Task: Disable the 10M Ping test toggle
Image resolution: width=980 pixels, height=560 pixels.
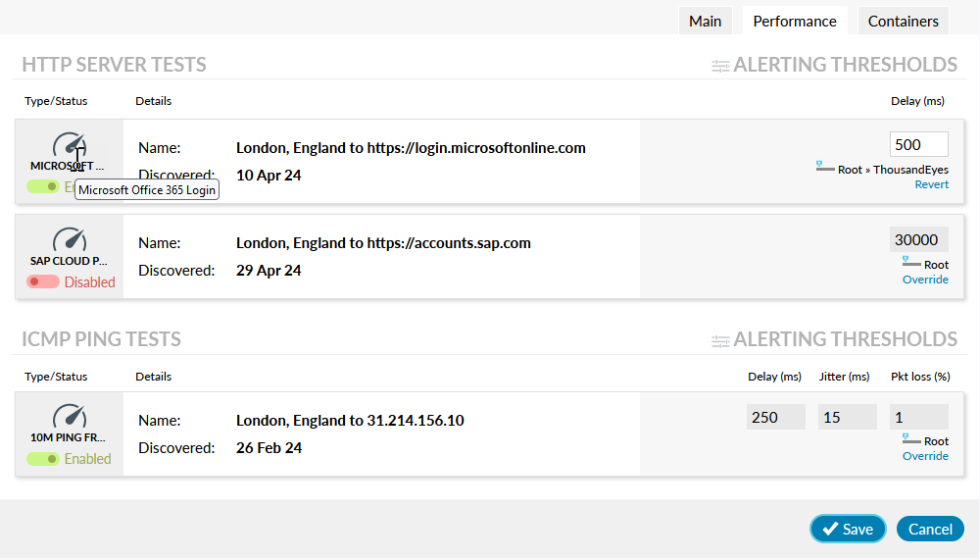Action: coord(43,458)
